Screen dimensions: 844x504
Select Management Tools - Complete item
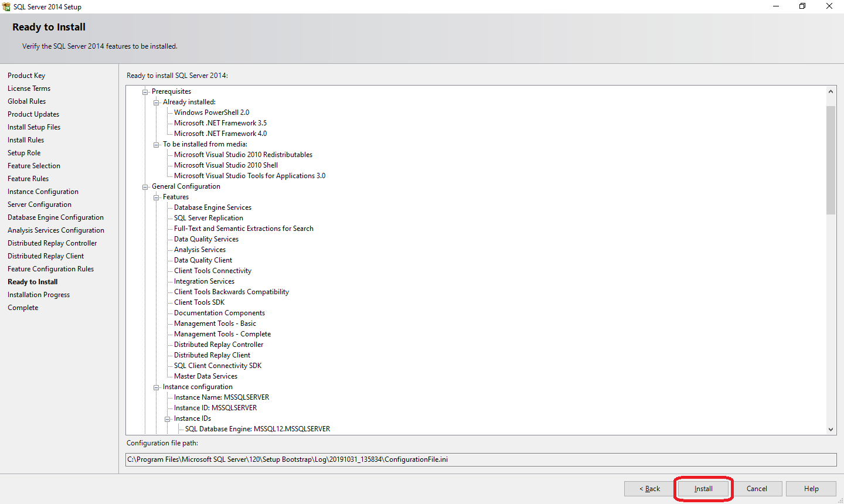(x=222, y=334)
